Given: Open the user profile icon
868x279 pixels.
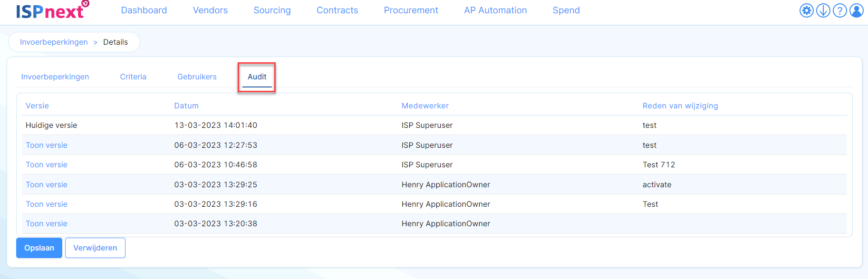Looking at the screenshot, I should pos(856,10).
